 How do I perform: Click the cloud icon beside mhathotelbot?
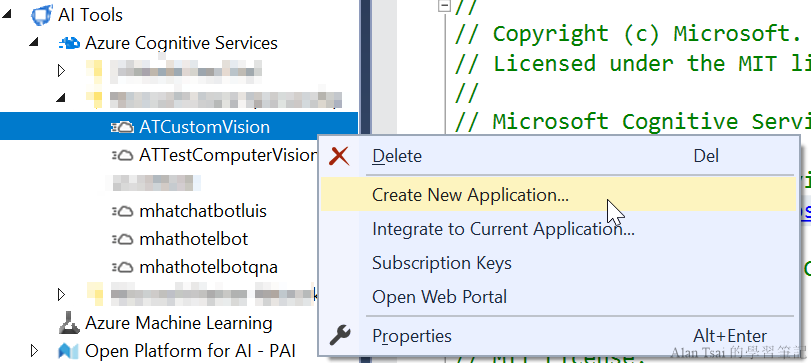coord(123,239)
